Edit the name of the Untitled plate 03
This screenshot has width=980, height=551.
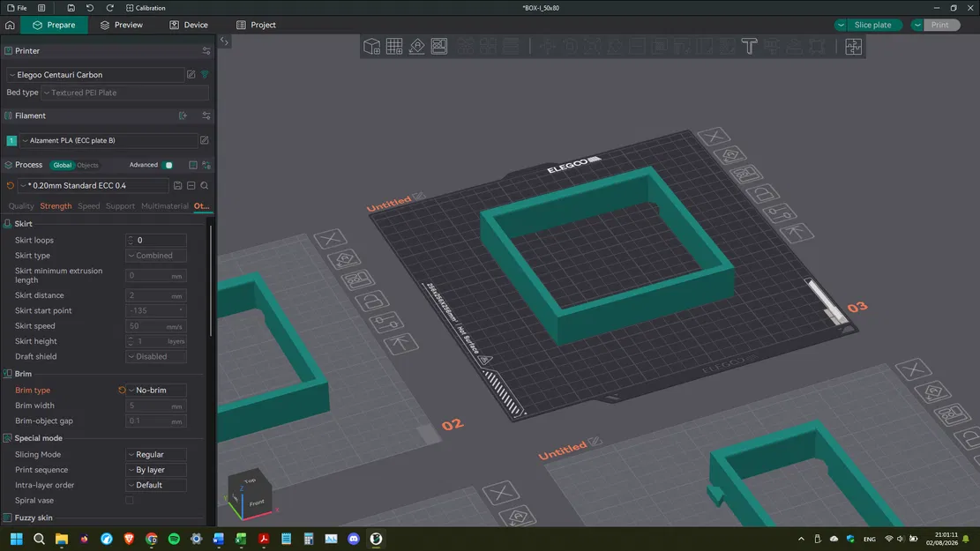pyautogui.click(x=419, y=197)
